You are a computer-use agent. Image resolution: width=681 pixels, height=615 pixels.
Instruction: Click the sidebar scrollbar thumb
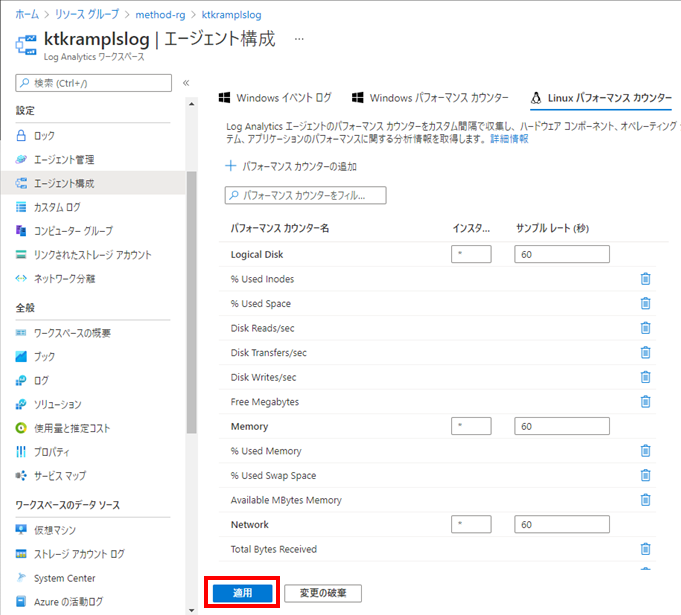pyautogui.click(x=192, y=302)
